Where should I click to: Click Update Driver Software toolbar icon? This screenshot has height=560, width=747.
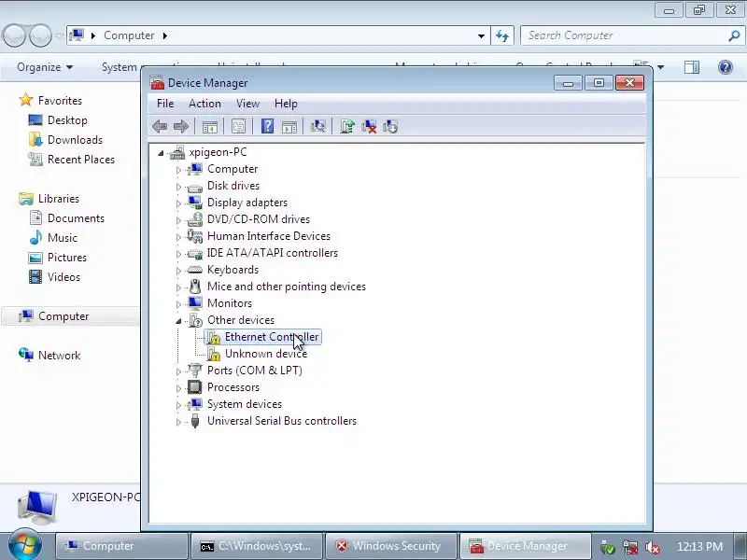[x=346, y=126]
